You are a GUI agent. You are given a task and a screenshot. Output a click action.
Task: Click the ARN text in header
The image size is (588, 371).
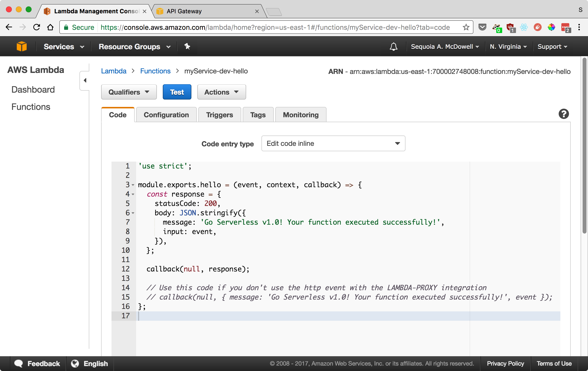click(449, 71)
